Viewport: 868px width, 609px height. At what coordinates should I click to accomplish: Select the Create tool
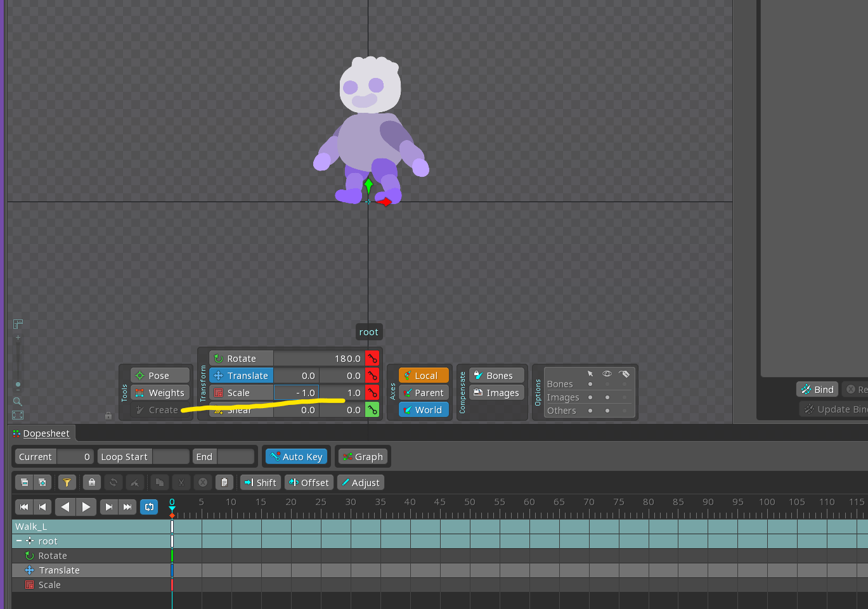click(160, 410)
